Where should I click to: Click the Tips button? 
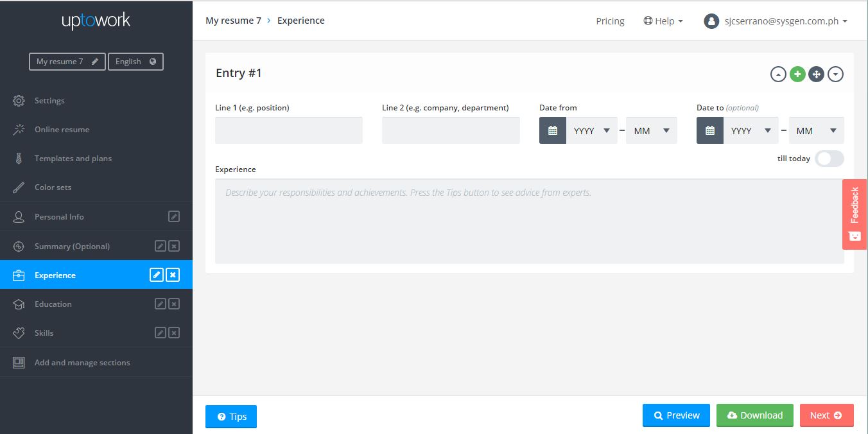tap(231, 417)
